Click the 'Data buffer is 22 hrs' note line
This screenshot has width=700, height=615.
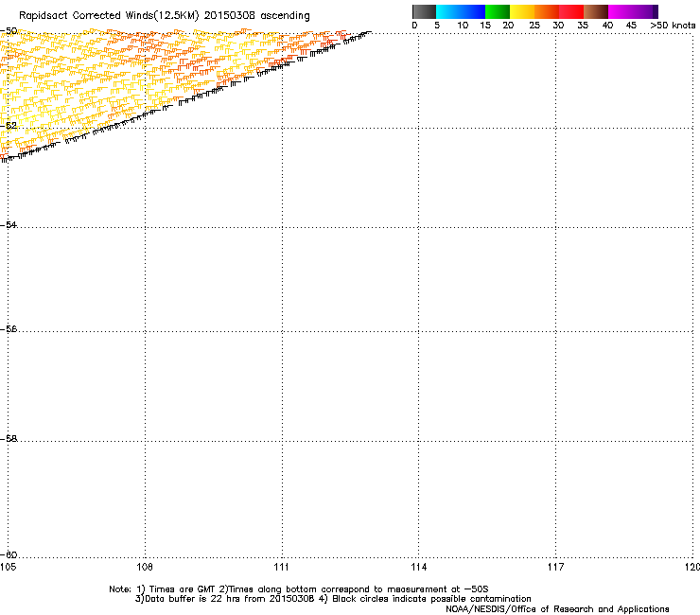click(x=333, y=599)
